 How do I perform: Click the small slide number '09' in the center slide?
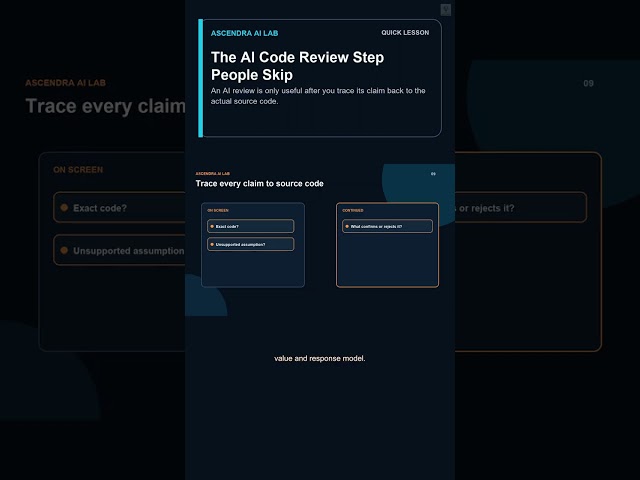[x=433, y=174]
